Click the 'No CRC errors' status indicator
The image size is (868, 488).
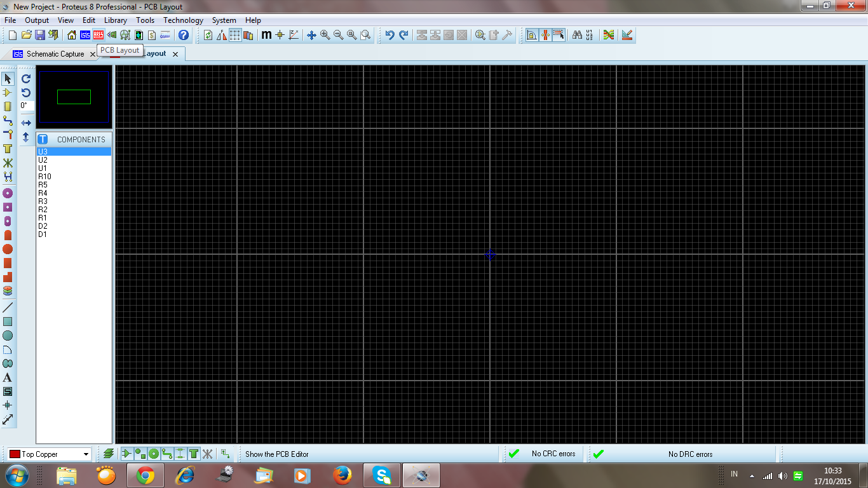pos(545,454)
